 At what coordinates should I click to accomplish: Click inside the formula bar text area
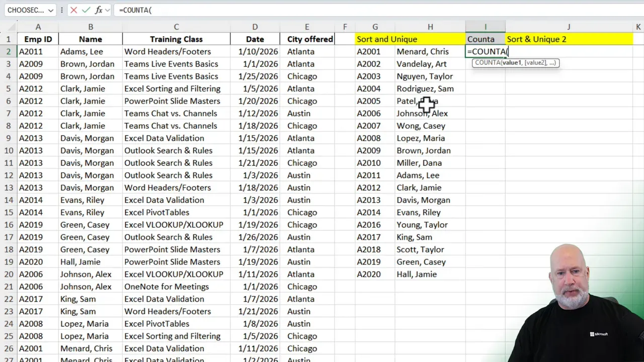pyautogui.click(x=201, y=10)
